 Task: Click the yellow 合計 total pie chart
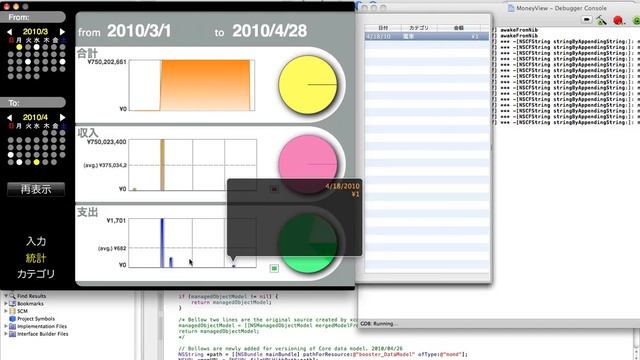coord(308,85)
